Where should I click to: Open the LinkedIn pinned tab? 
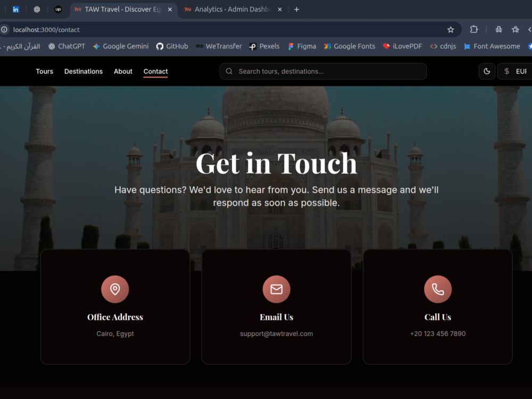pyautogui.click(x=15, y=10)
